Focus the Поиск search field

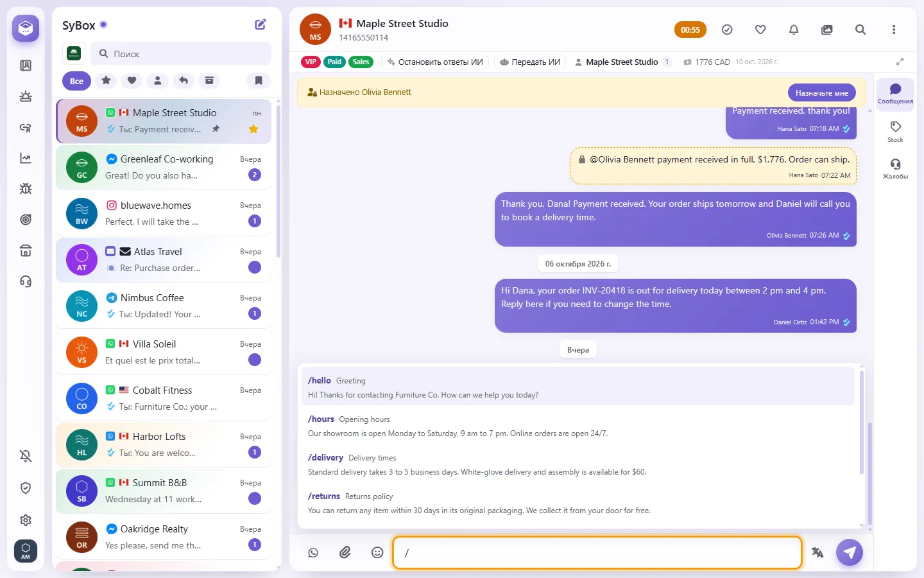point(181,54)
